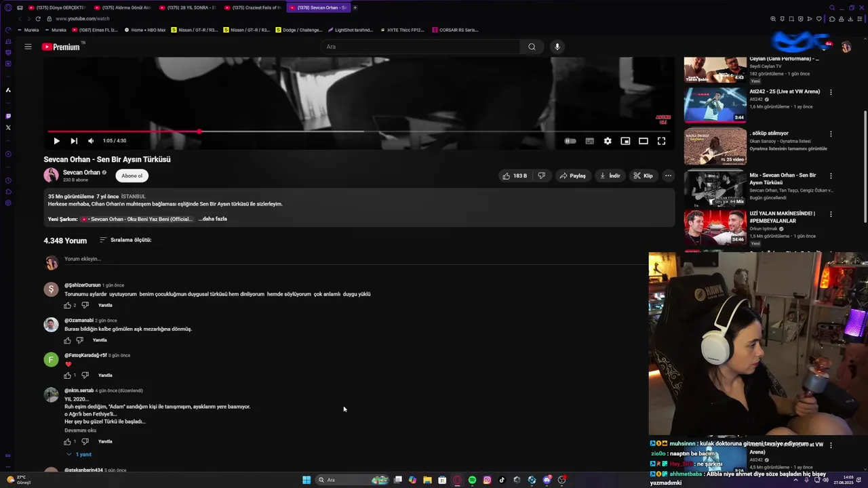Dislike the Sevcan Orhan video
This screenshot has height=488, width=868.
(x=541, y=176)
